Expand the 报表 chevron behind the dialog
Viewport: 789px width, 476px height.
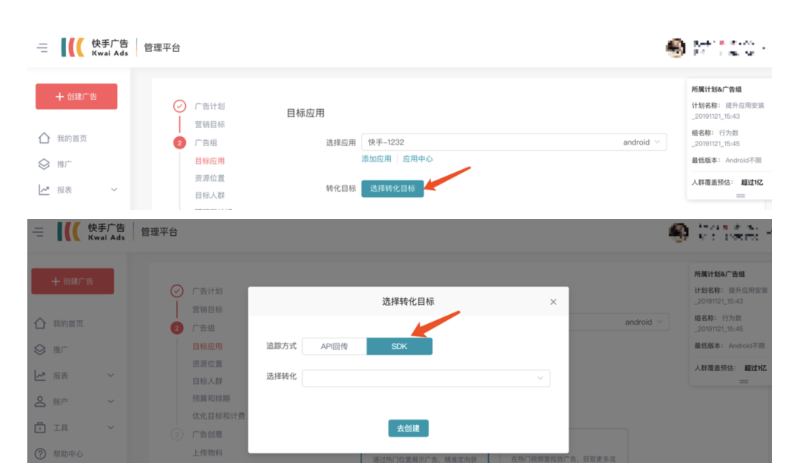coord(111,375)
